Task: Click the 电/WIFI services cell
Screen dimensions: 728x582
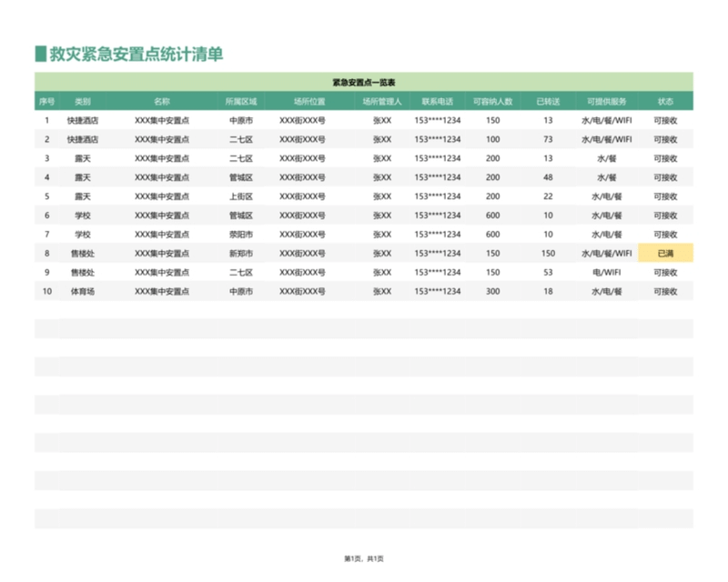Action: tap(606, 273)
